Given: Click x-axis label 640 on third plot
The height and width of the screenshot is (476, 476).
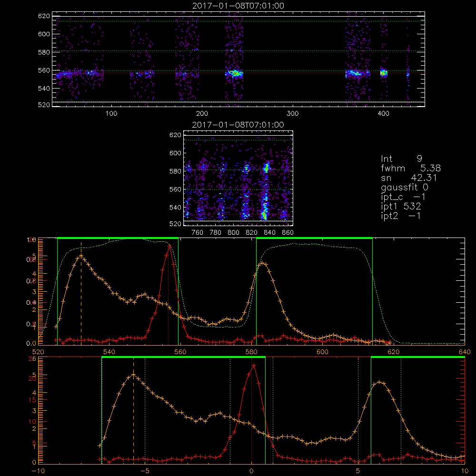Looking at the screenshot, I should (465, 352).
